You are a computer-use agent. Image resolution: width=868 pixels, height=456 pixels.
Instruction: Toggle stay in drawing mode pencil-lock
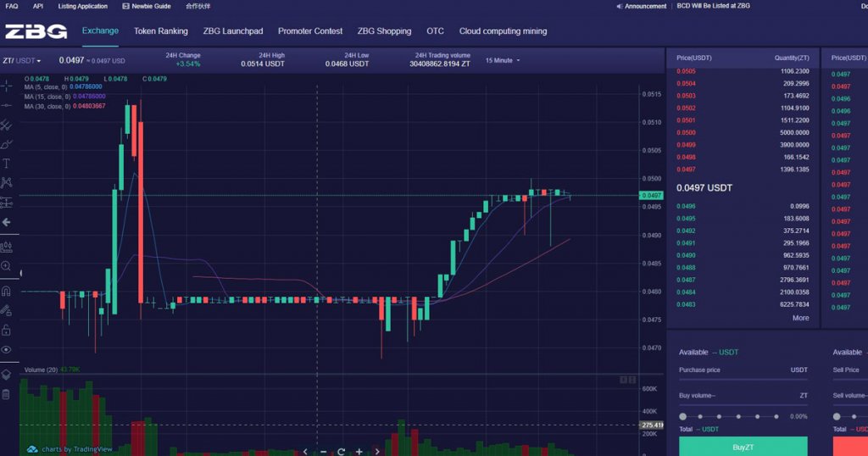[x=6, y=310]
